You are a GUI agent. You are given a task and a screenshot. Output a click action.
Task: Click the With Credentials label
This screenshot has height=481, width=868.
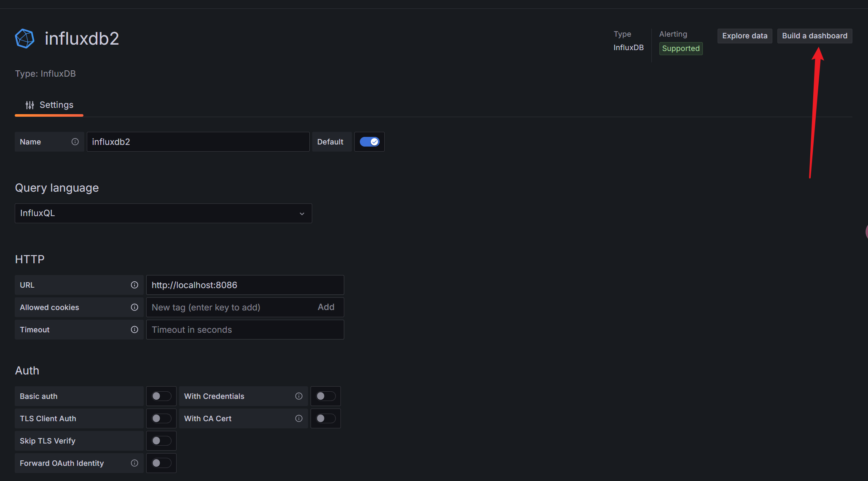pyautogui.click(x=214, y=396)
